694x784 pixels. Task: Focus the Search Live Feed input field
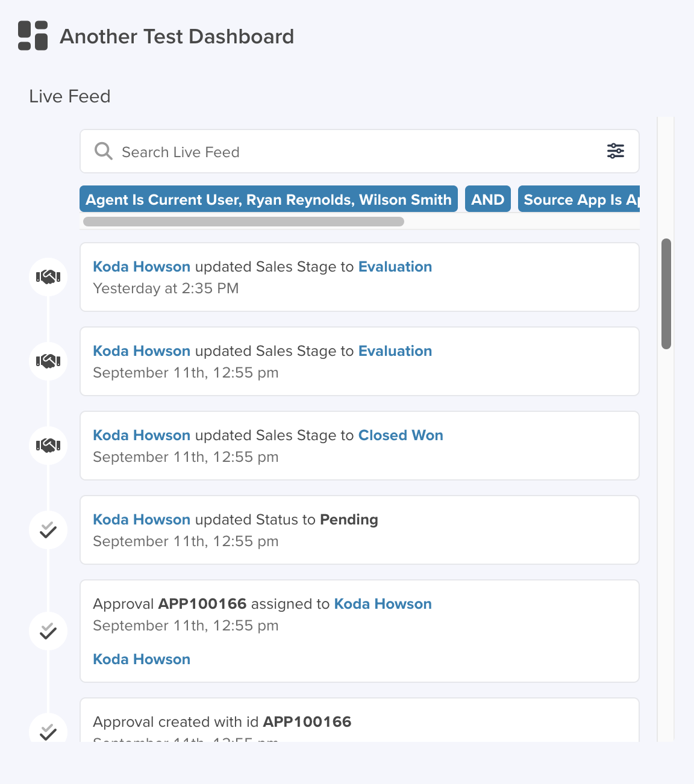[360, 152]
